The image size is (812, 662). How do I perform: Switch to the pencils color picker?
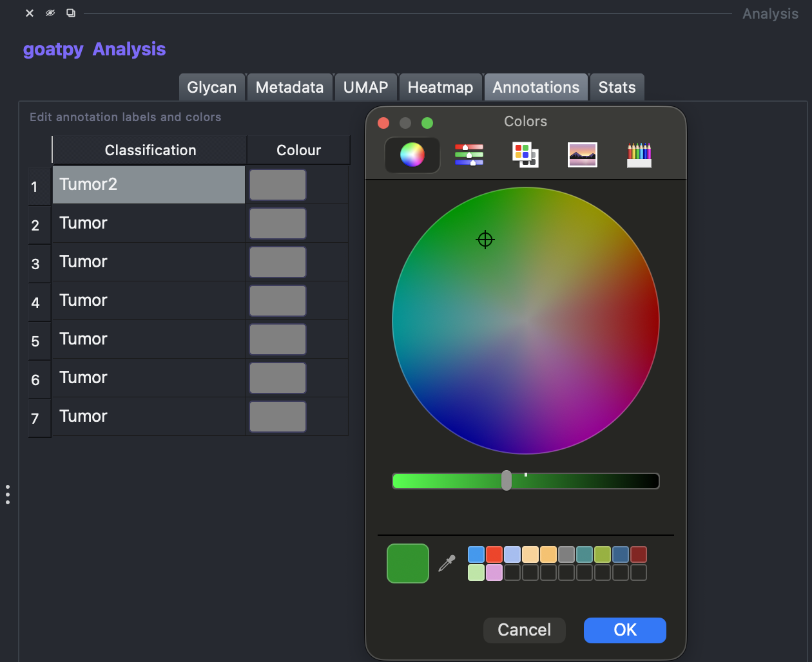[x=639, y=155]
